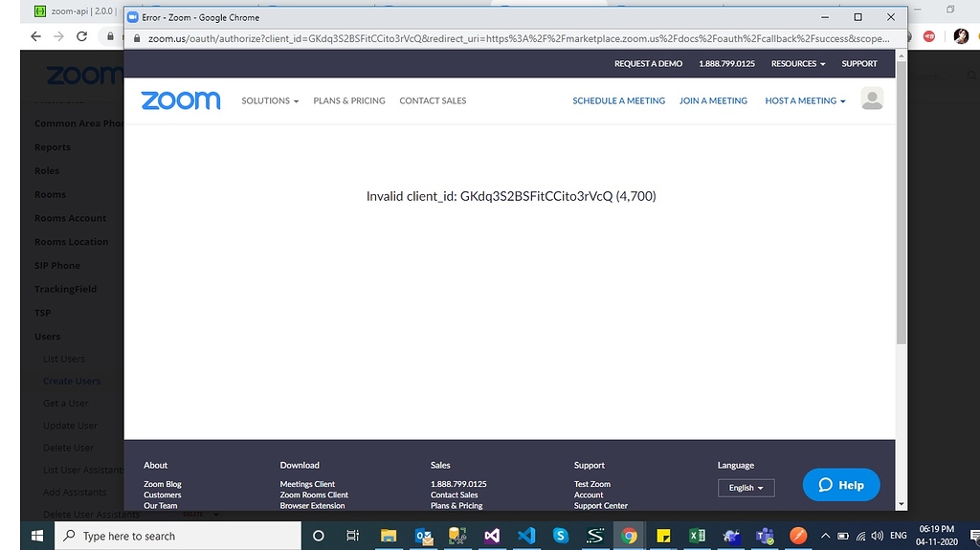Open Skype from the taskbar
The height and width of the screenshot is (550, 980).
pos(561,536)
